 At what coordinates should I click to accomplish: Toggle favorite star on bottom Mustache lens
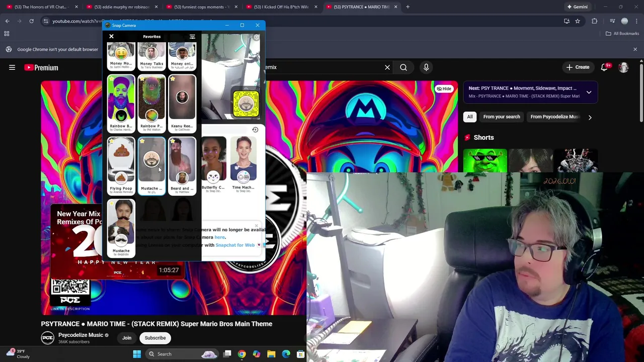111,204
